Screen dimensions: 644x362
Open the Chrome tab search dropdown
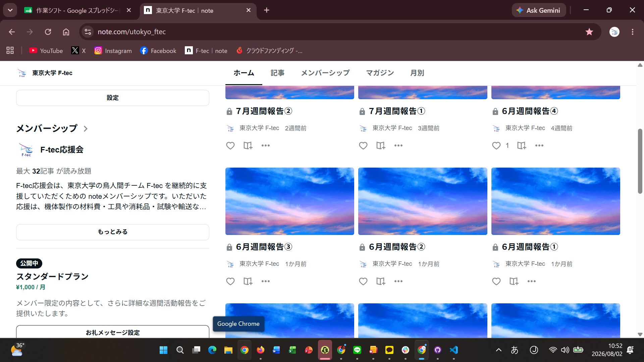(x=10, y=10)
